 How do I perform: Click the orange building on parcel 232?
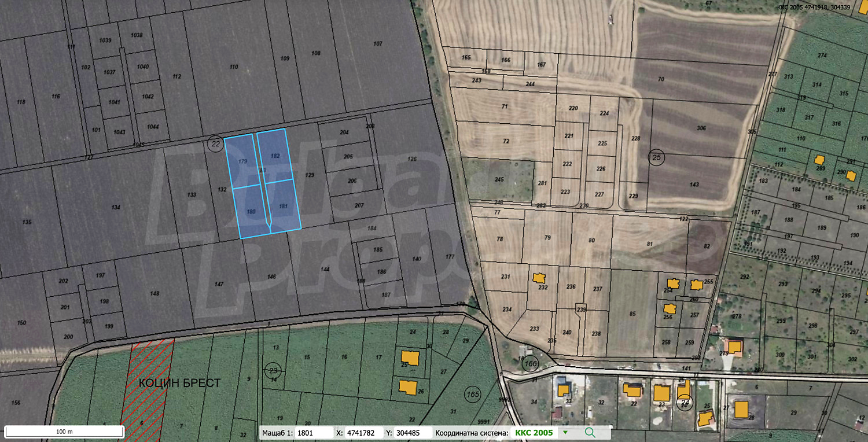pyautogui.click(x=539, y=278)
